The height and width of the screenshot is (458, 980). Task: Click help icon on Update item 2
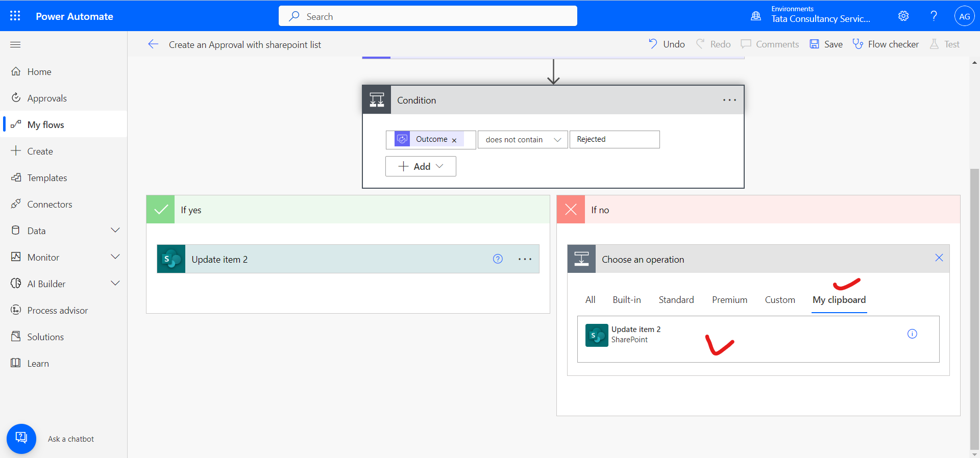(498, 259)
